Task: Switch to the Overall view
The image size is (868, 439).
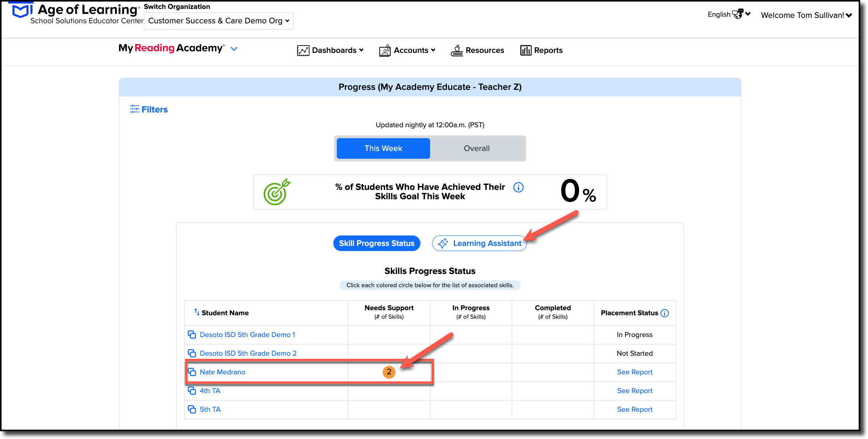Action: coord(476,148)
